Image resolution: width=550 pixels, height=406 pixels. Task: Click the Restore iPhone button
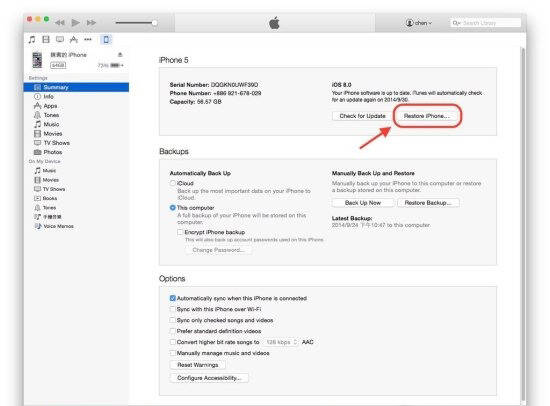point(427,116)
